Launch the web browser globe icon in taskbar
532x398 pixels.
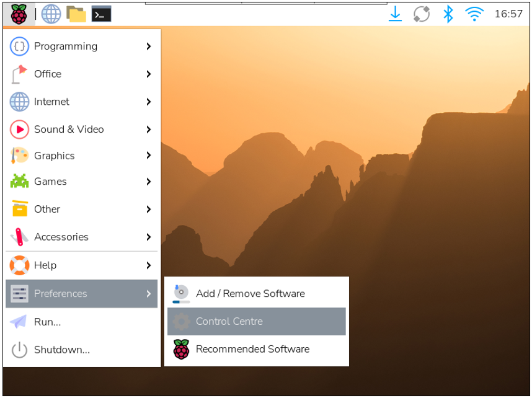51,15
